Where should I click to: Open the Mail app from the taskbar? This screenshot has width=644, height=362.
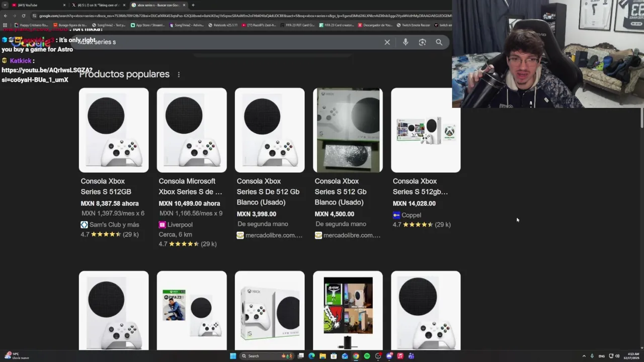tap(345, 356)
